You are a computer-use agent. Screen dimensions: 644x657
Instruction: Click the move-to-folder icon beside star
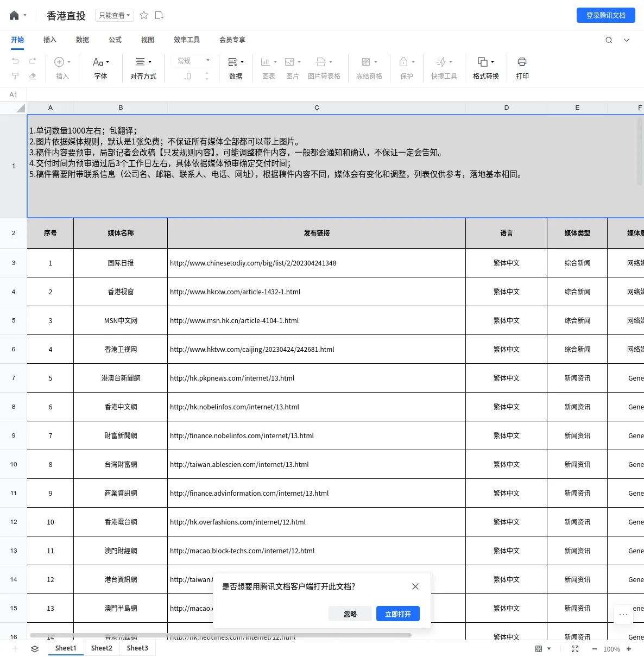point(159,15)
